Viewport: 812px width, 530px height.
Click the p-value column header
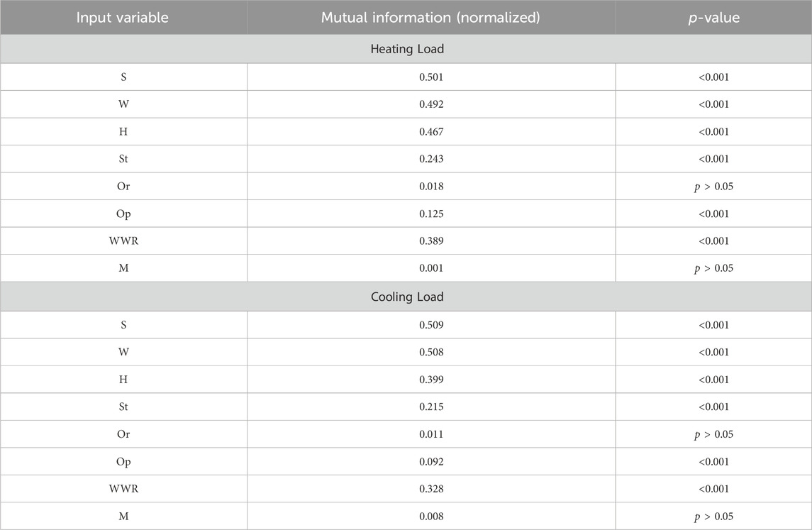click(x=713, y=18)
